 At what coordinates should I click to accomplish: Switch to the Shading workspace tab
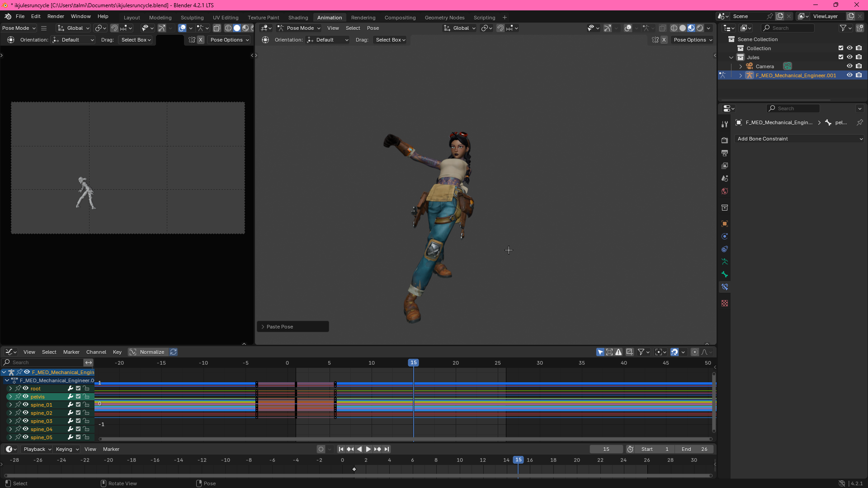point(298,18)
